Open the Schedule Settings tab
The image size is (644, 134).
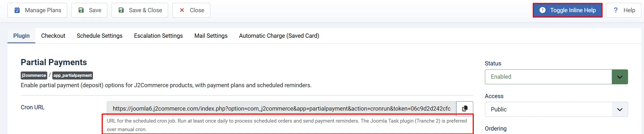pos(100,36)
